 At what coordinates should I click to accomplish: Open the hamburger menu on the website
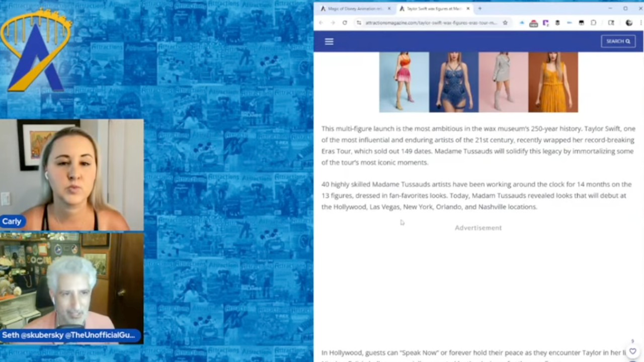(x=329, y=41)
